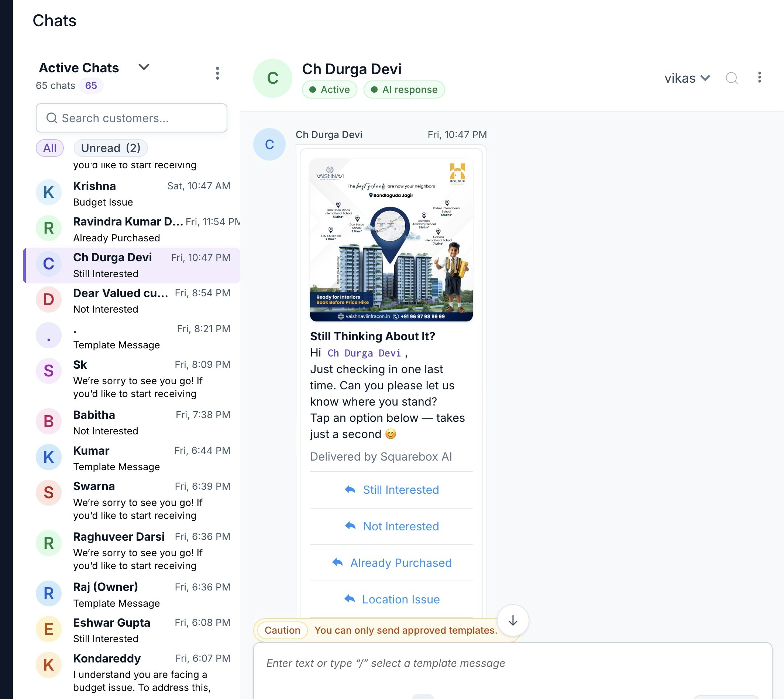Image resolution: width=784 pixels, height=699 pixels.
Task: Select the Unread (2) filter tab
Action: point(111,148)
